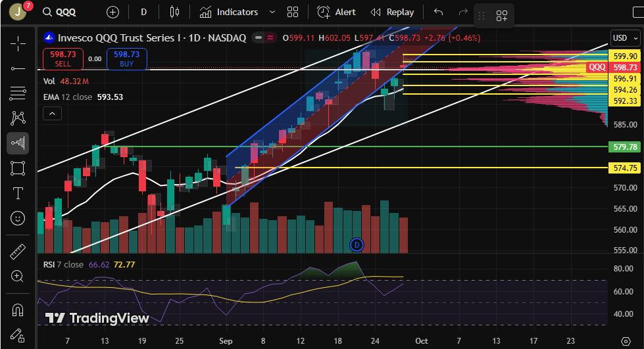Click the 599.90 yellow price label

click(624, 57)
